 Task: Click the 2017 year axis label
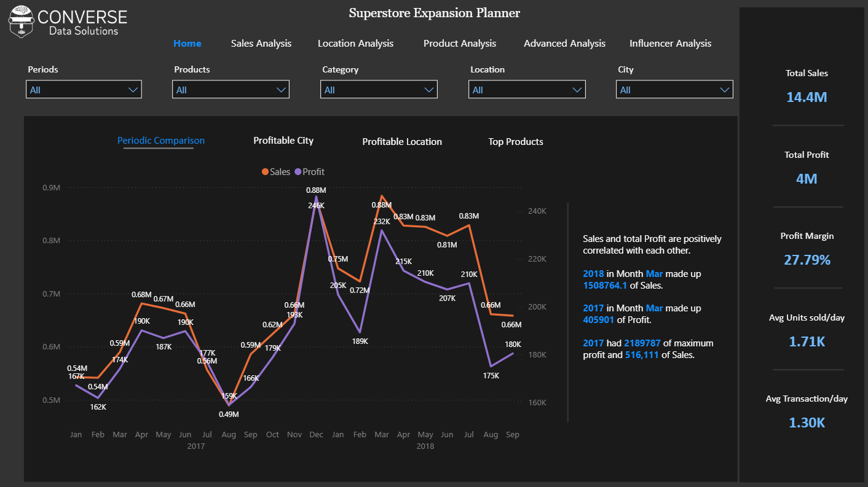[x=196, y=446]
